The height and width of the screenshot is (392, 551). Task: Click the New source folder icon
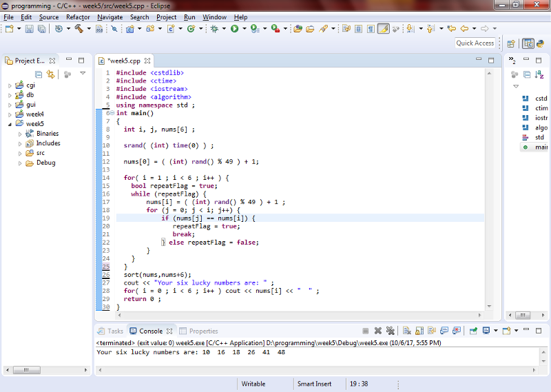click(x=150, y=29)
